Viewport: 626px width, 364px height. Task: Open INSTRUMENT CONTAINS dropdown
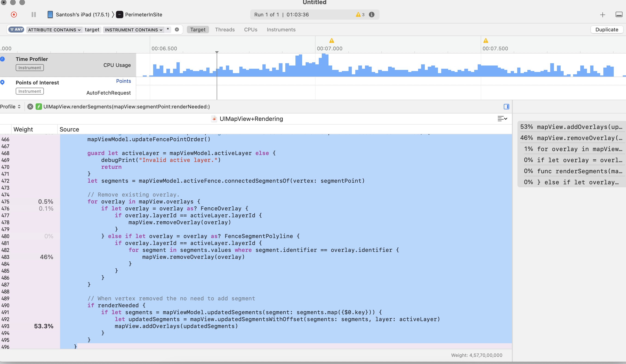[133, 30]
